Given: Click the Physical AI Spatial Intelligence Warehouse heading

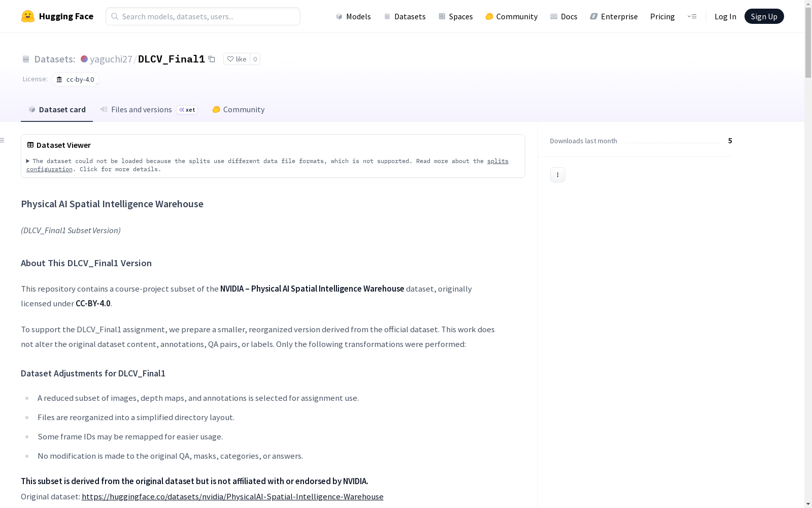Looking at the screenshot, I should [x=112, y=204].
